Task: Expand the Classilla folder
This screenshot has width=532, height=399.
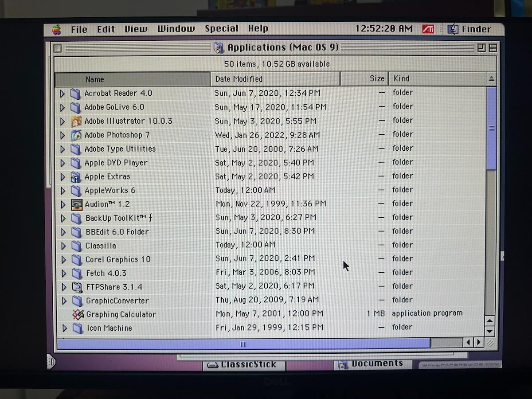Action: click(x=63, y=246)
